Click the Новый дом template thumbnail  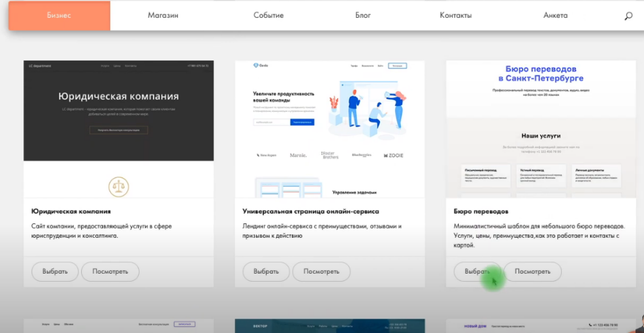541,326
